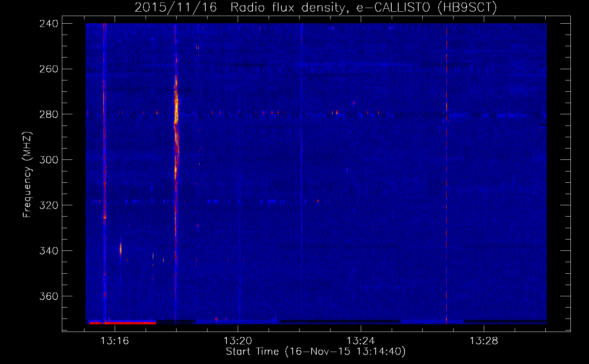Click the 13:16 time tick label
This screenshot has height=364, width=589.
coord(115,341)
